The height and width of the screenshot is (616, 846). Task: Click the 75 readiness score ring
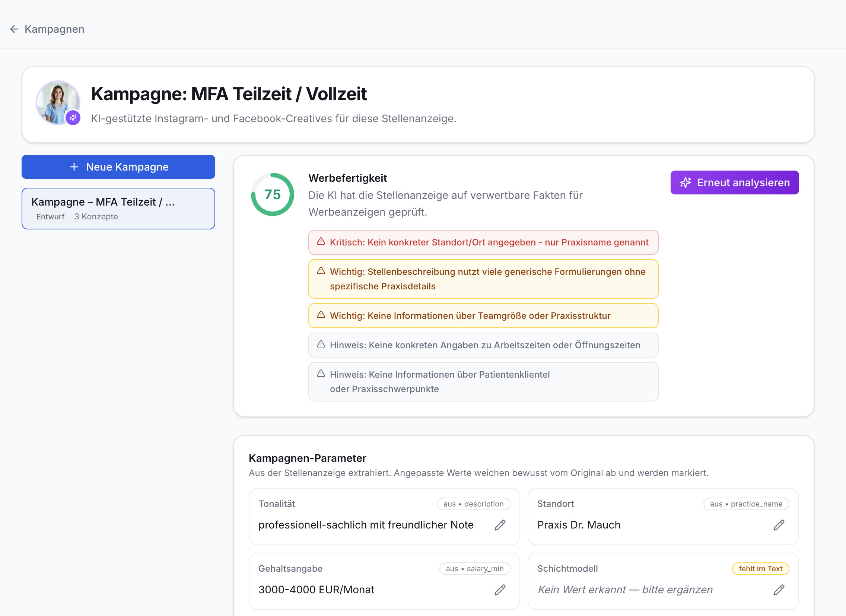click(x=272, y=194)
